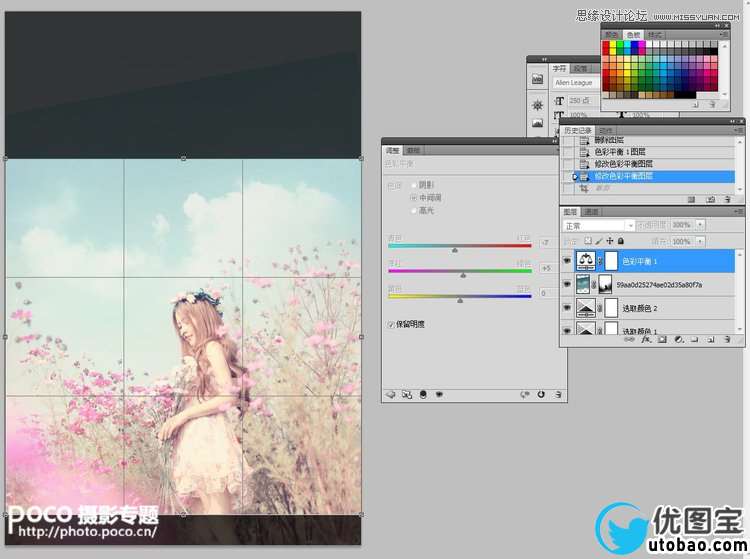The image size is (750, 559).
Task: Click the gear-shaped dock icon
Action: (538, 105)
